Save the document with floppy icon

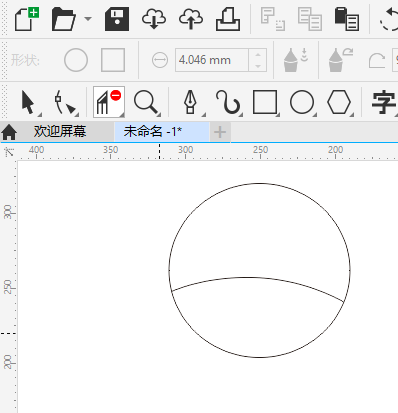(x=117, y=19)
